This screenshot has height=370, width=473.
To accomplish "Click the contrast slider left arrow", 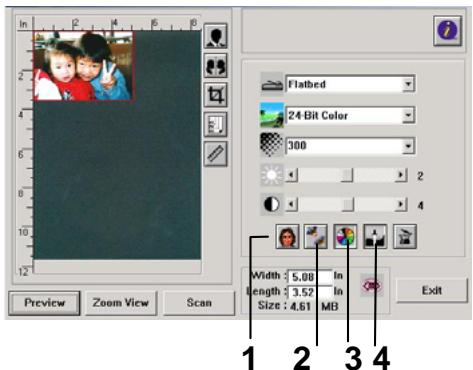I will pyautogui.click(x=292, y=204).
